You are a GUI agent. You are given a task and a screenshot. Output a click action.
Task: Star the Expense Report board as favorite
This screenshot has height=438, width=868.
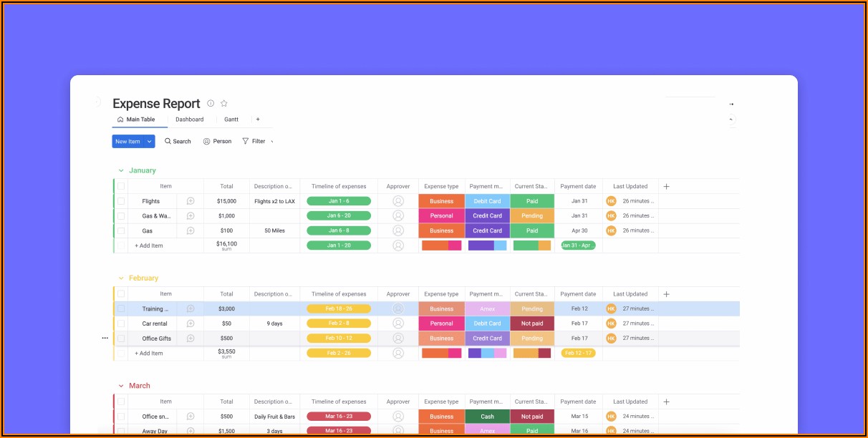pos(223,104)
